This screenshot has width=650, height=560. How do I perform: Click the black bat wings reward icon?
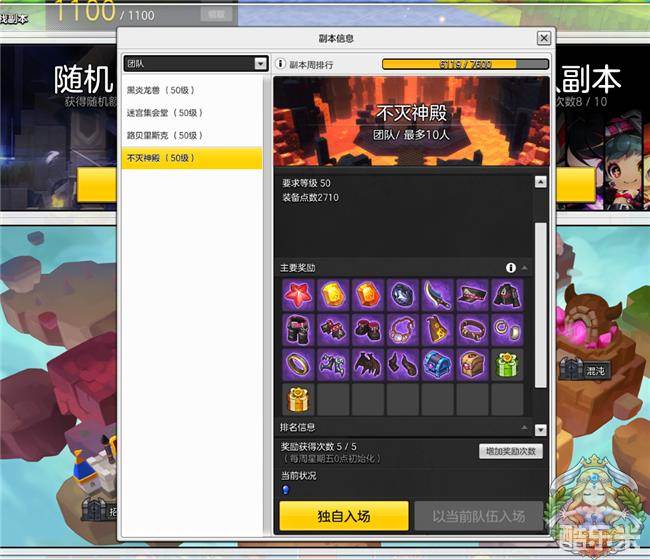coord(366,364)
